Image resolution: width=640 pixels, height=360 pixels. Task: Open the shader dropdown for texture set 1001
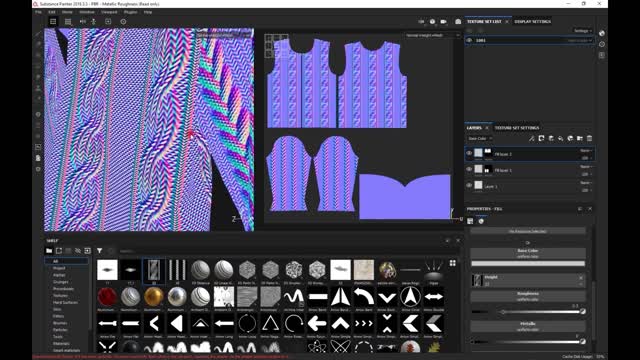[580, 40]
